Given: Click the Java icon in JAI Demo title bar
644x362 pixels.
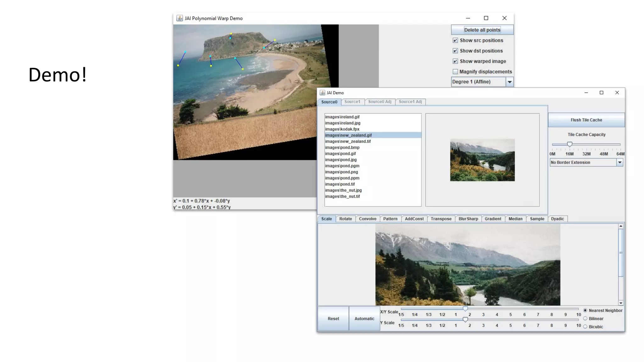Looking at the screenshot, I should (x=322, y=93).
